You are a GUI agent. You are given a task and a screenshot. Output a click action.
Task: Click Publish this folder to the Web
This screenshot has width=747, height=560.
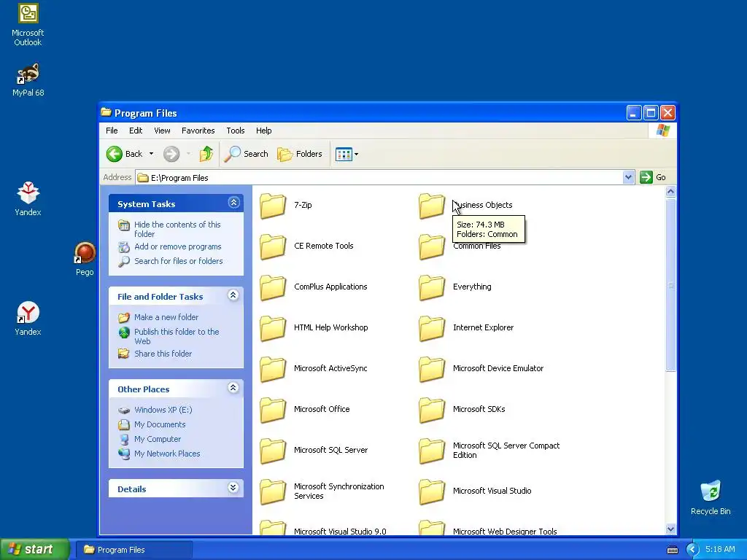point(177,336)
